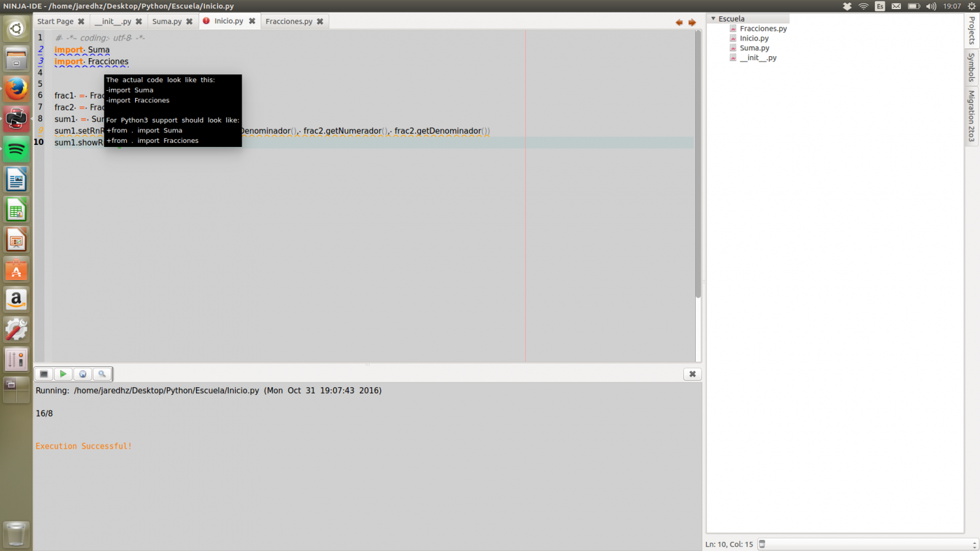Close the __init__.py tab

point(139,22)
